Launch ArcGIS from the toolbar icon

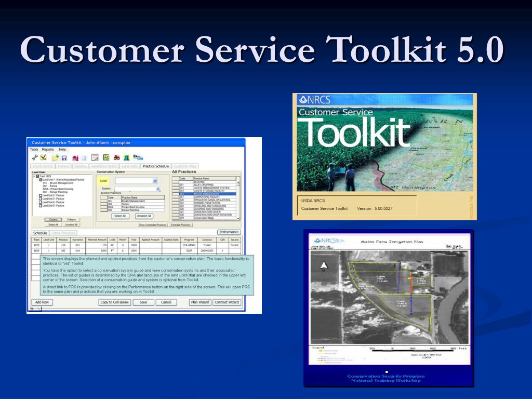click(x=138, y=157)
